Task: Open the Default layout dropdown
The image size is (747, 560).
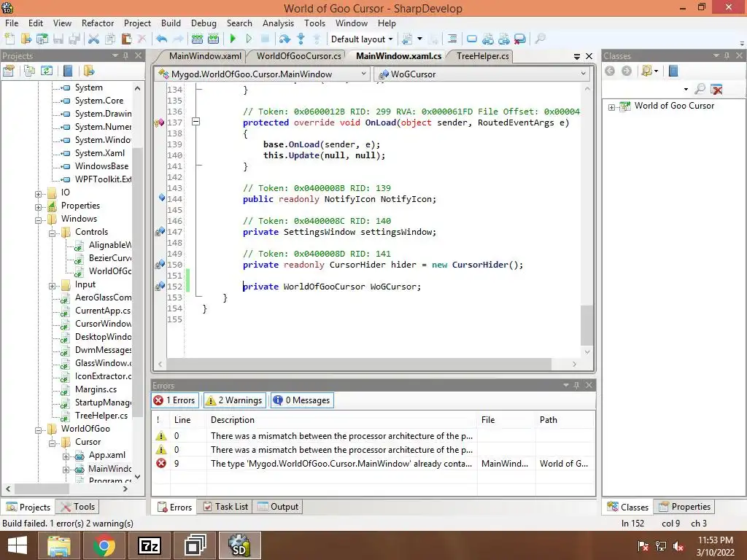Action: 362,39
